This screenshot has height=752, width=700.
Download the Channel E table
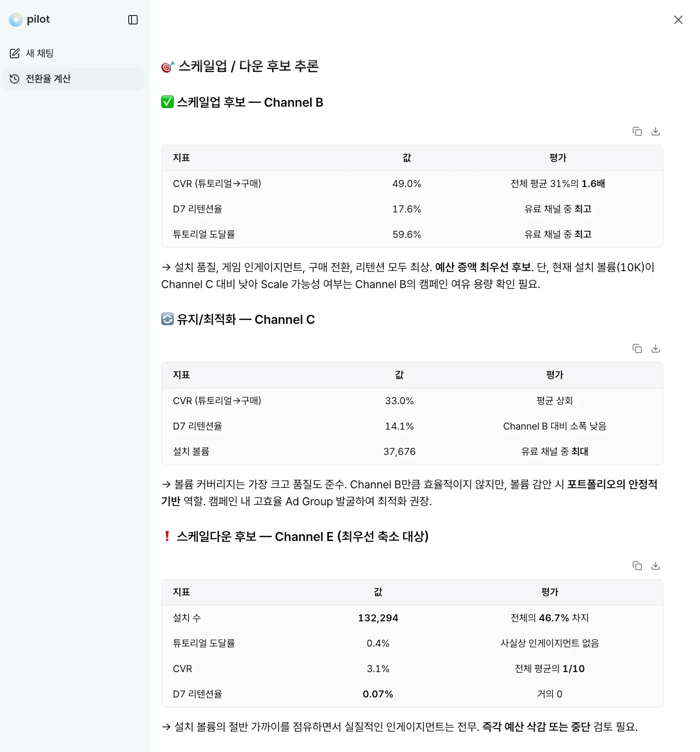655,566
